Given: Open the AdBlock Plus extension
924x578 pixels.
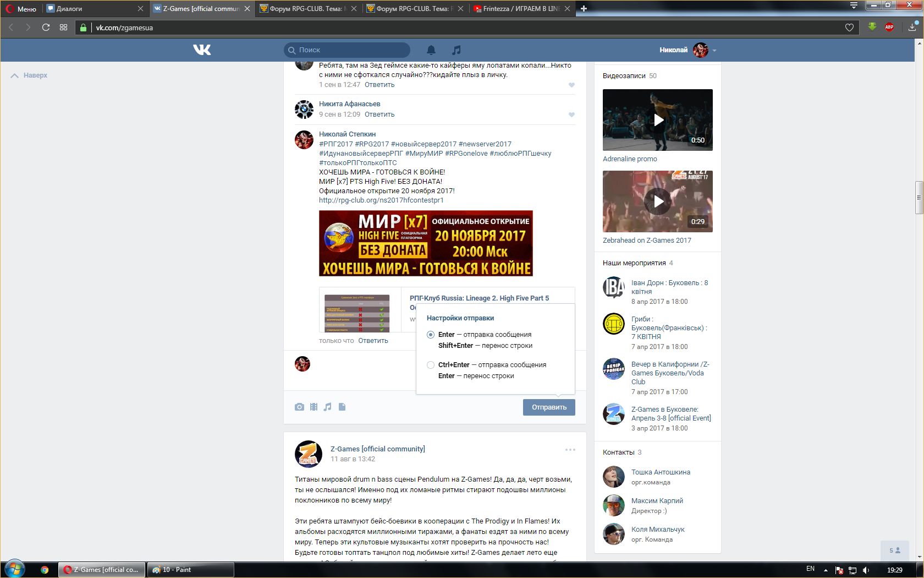Looking at the screenshot, I should point(889,27).
